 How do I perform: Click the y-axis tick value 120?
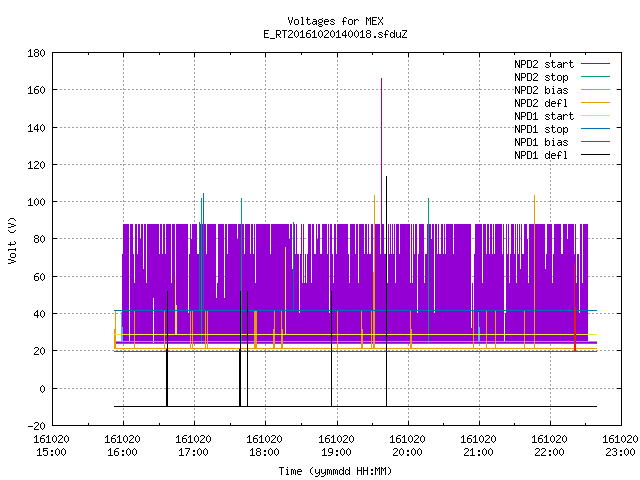(x=36, y=165)
